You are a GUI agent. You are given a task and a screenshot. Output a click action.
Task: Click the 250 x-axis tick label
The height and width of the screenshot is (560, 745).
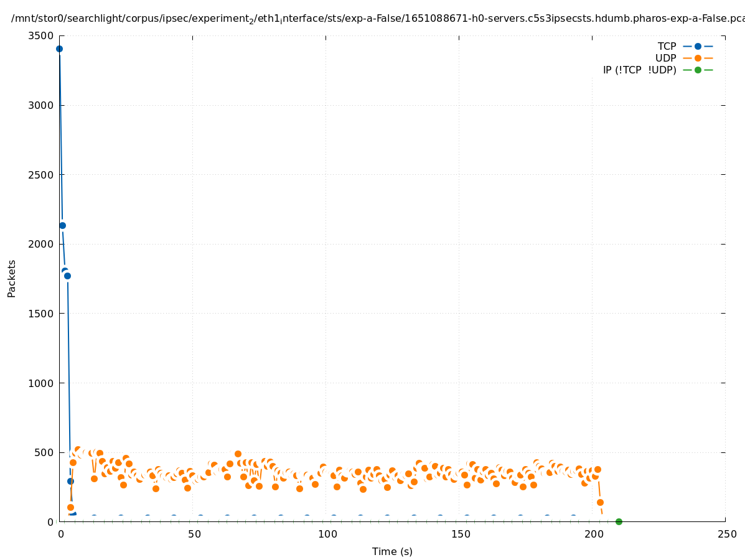[726, 534]
